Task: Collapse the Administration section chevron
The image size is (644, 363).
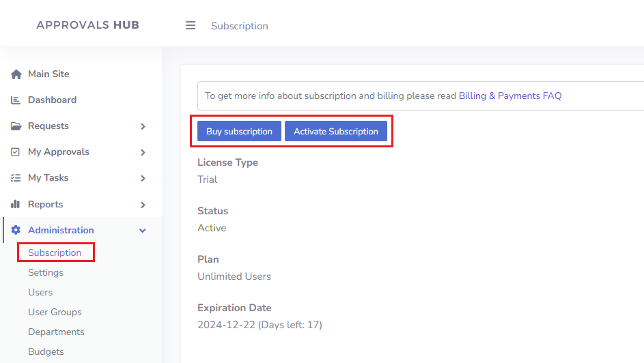Action: (x=143, y=231)
